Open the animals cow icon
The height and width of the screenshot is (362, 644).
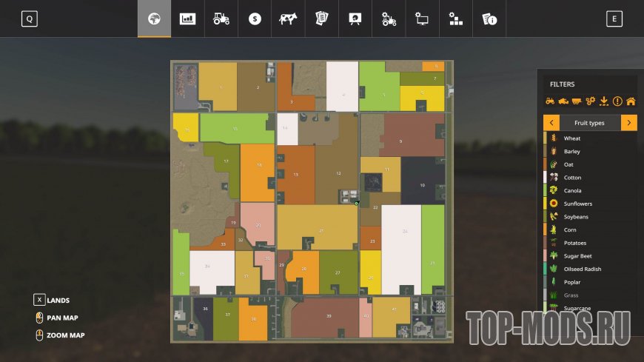288,19
